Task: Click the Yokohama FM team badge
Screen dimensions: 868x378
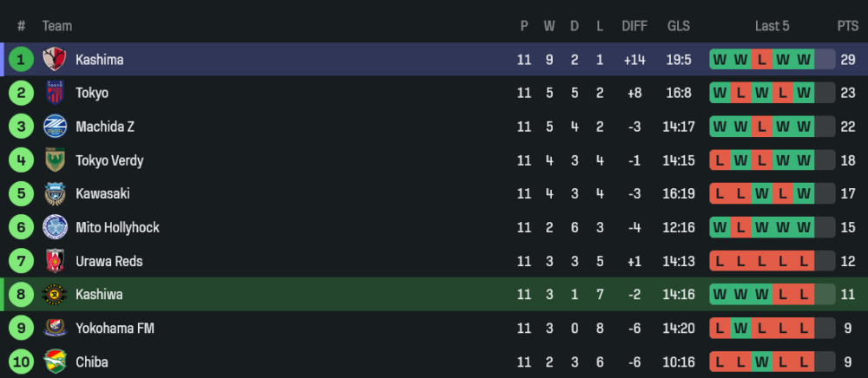Action: coord(55,329)
